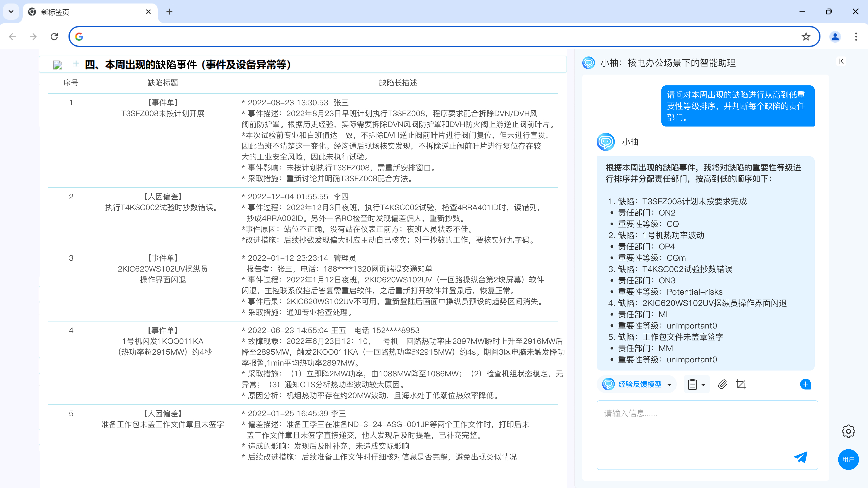Open the clipboard template dropdown
868x488 pixels.
(696, 384)
